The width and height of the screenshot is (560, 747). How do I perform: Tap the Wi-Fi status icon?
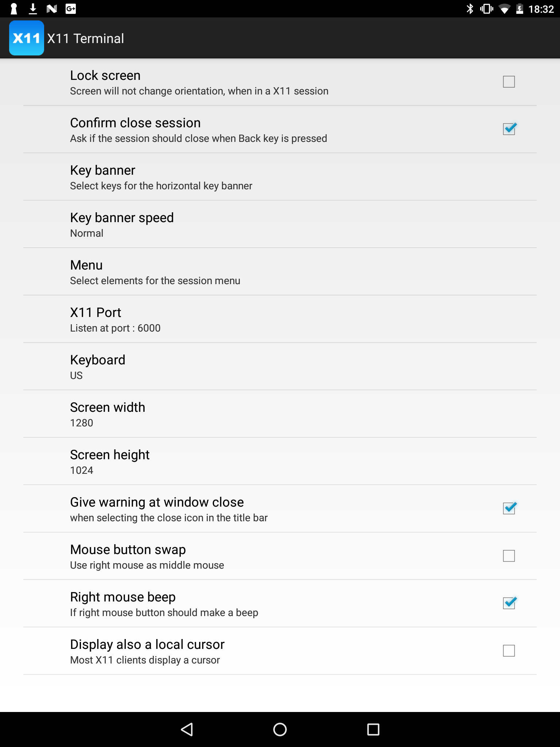[x=504, y=9]
